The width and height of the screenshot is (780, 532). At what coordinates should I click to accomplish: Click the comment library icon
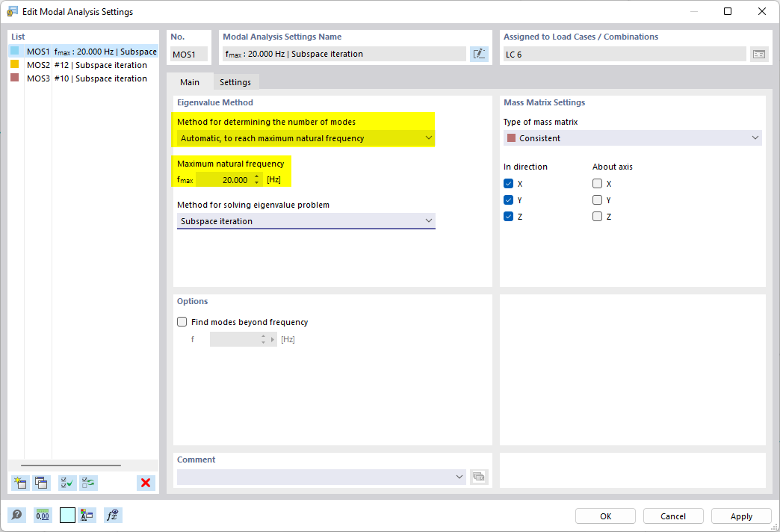point(479,477)
